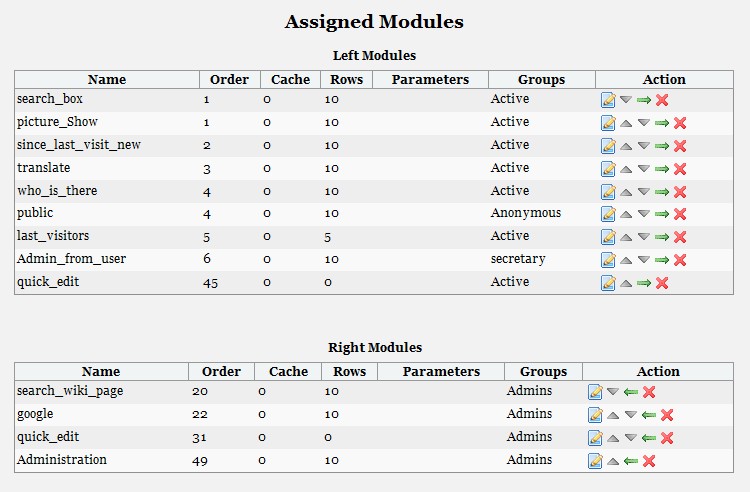Move google module to left column

coord(649,415)
